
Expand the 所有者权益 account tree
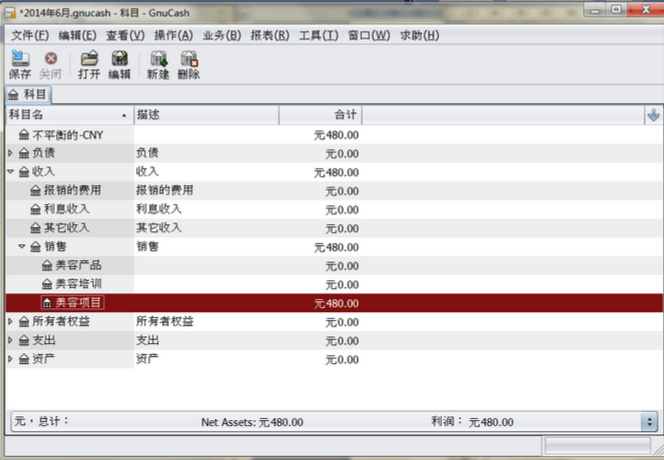[x=10, y=321]
